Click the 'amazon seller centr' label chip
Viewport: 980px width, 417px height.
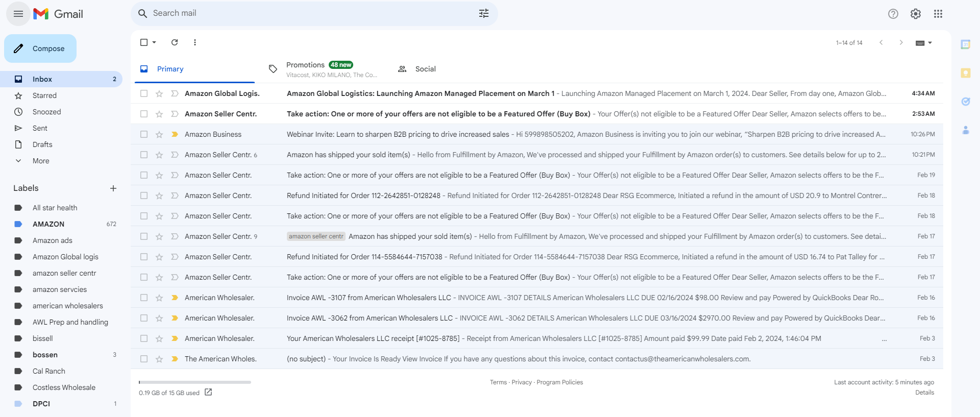click(x=316, y=236)
